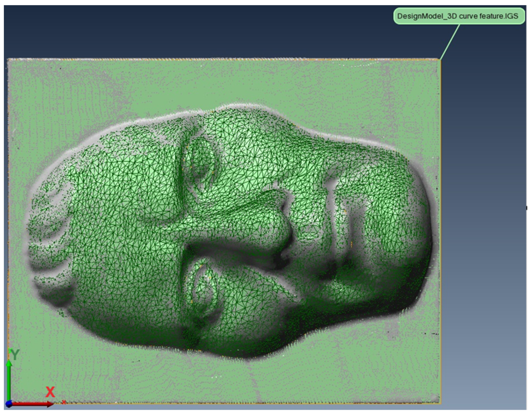Screen dimensions: 532x415
Task: Select the green Y axis arrow
Action: 9,379
